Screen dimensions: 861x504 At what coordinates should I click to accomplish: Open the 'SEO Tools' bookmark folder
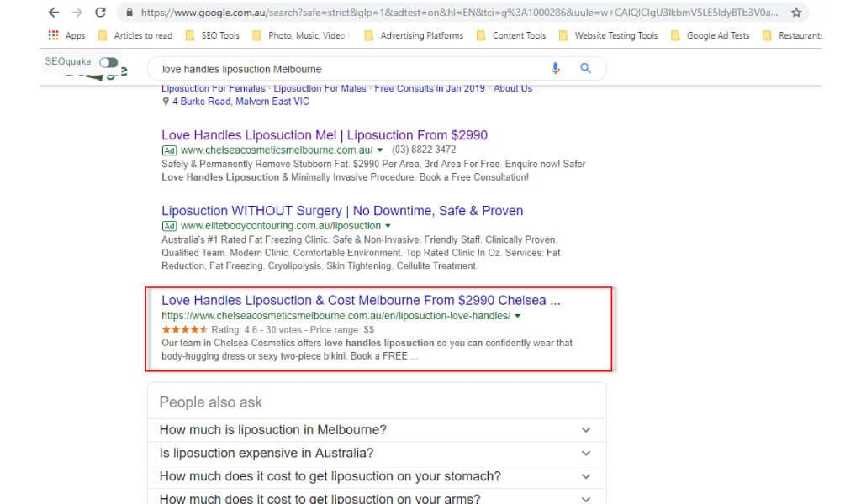[x=213, y=35]
